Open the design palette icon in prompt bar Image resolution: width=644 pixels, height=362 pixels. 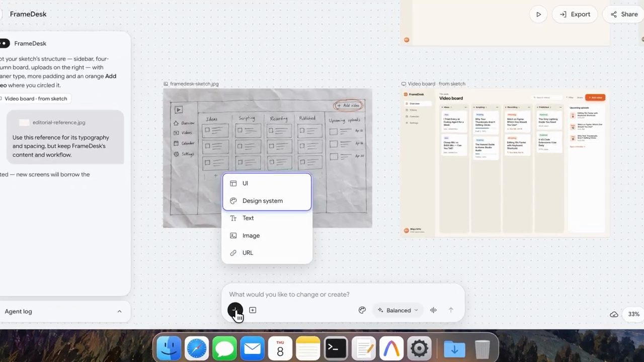tap(362, 310)
